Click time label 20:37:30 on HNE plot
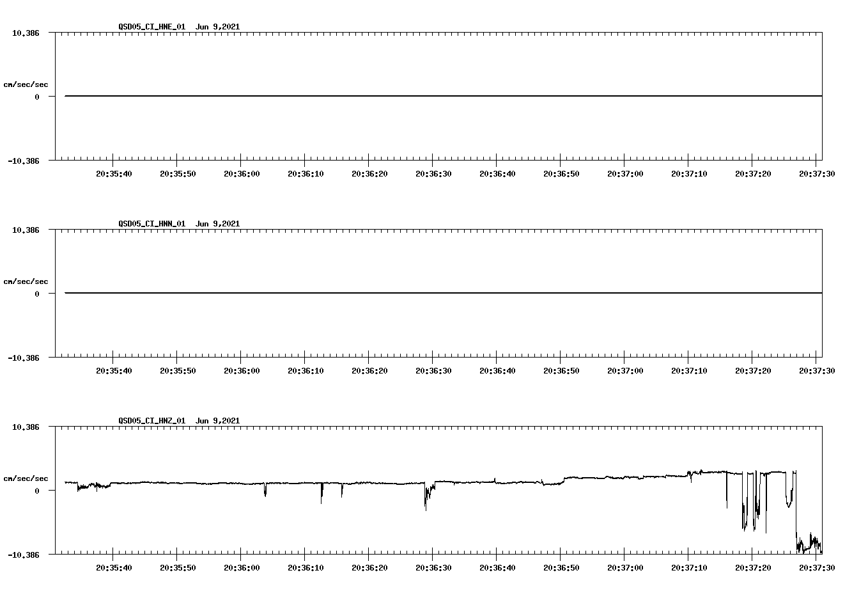Screen dimensions: 868x591 pos(817,173)
